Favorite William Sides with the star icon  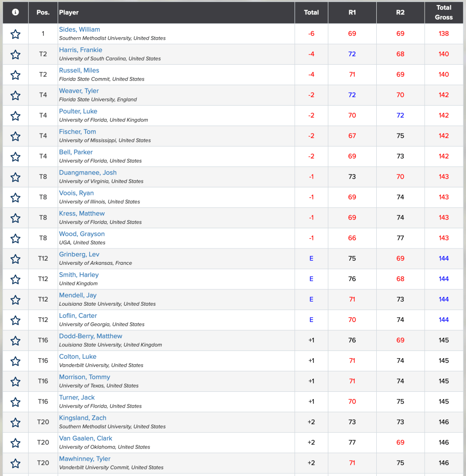point(15,34)
